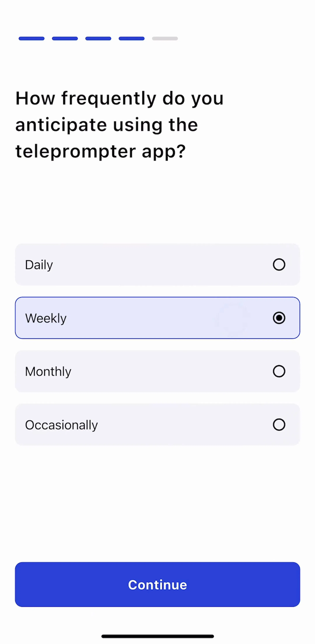
Task: Choose the Weekly option card
Action: click(157, 318)
